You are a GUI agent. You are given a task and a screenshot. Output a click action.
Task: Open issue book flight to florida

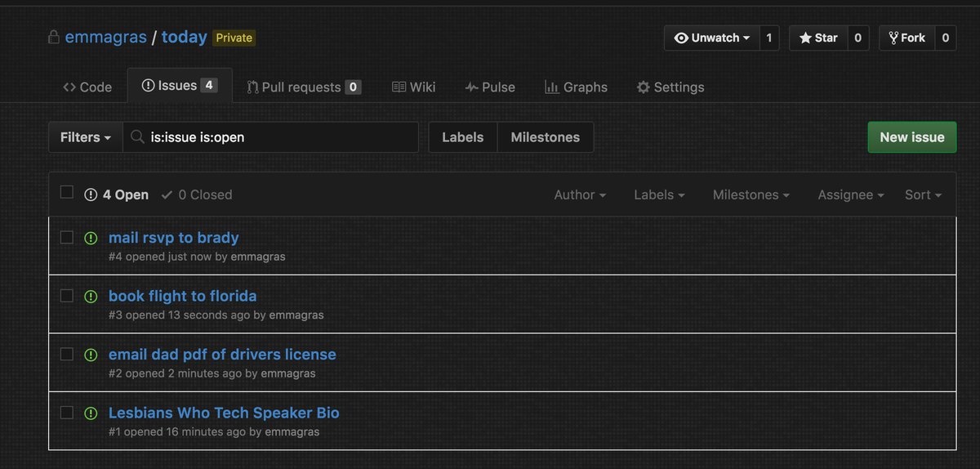pyautogui.click(x=183, y=296)
